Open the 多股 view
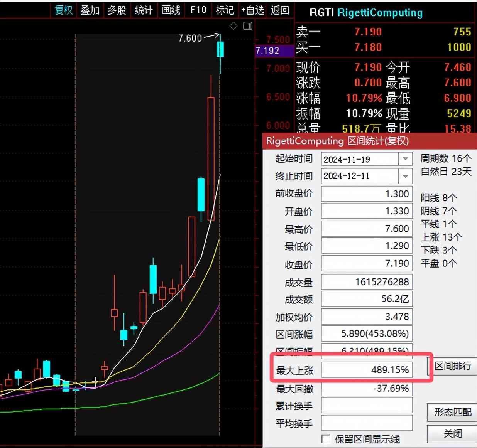The width and height of the screenshot is (477, 448). [x=117, y=10]
